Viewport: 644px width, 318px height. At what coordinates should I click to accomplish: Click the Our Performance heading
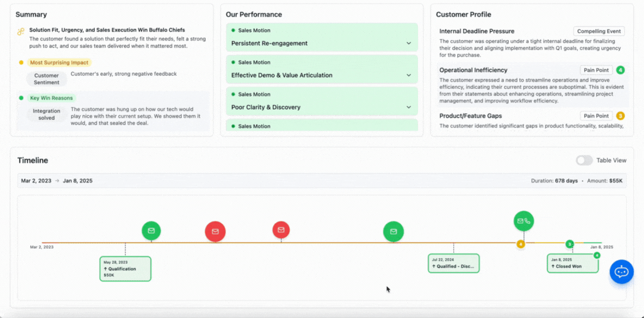[254, 14]
